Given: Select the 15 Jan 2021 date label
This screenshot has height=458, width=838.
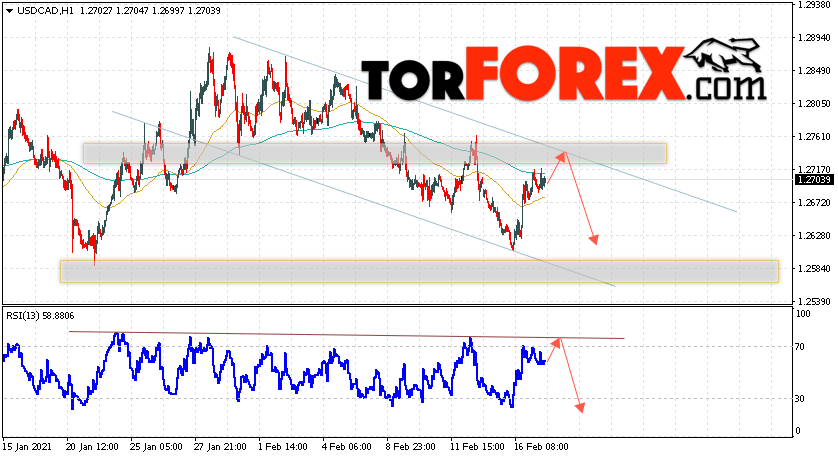Looking at the screenshot, I should [x=27, y=447].
